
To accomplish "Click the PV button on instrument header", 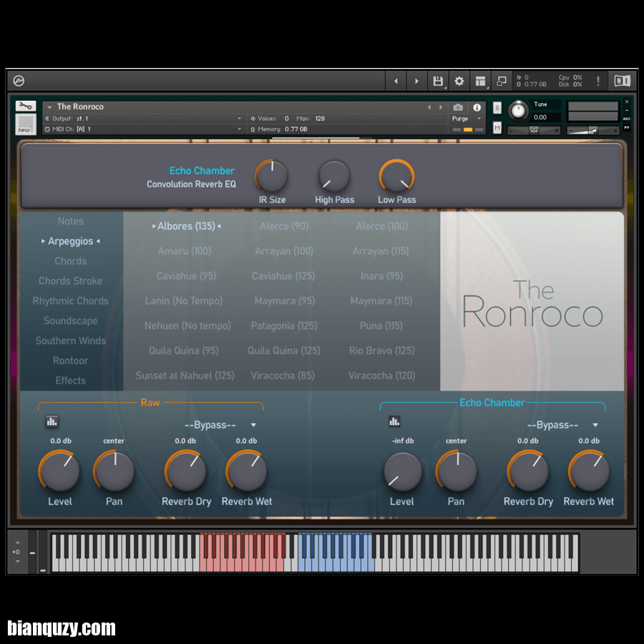I will point(627,128).
